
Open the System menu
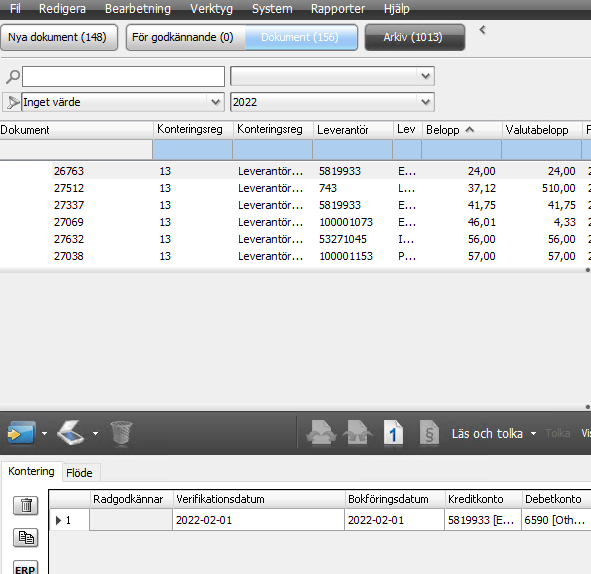272,8
